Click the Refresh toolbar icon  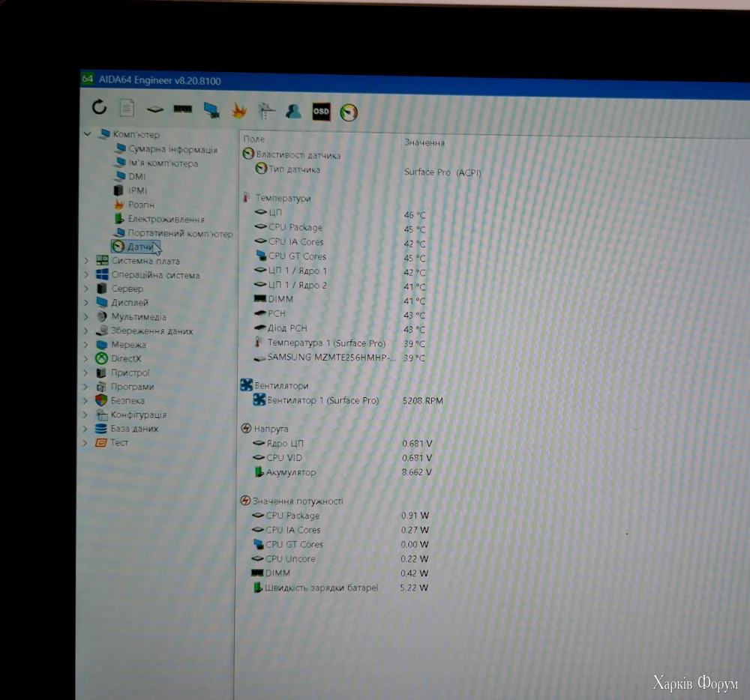[99, 107]
